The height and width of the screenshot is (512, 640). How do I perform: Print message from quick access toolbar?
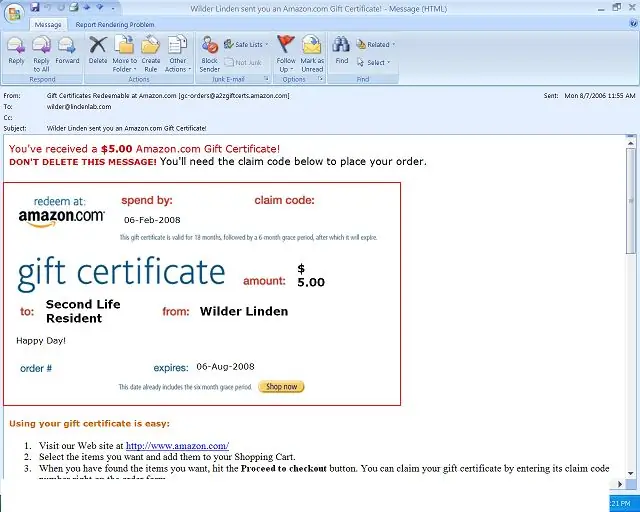pyautogui.click(x=74, y=7)
